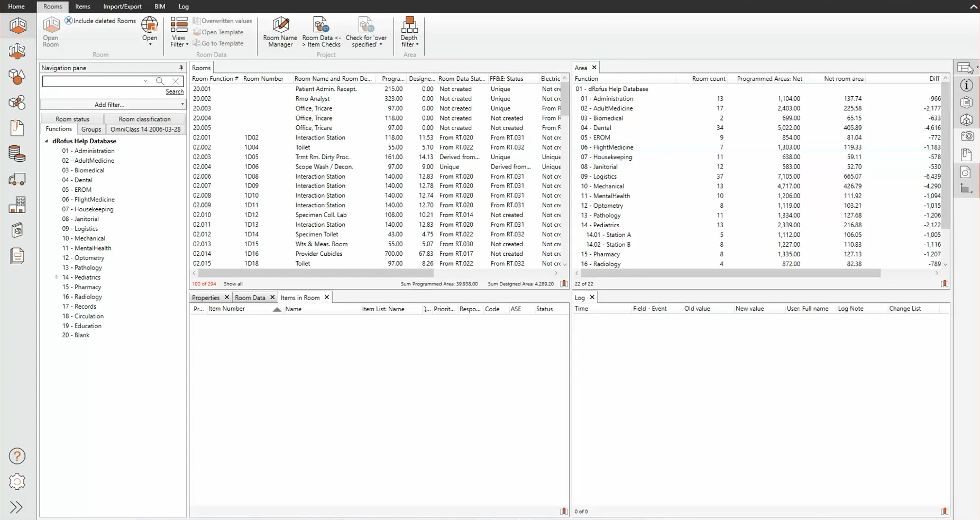This screenshot has width=980, height=520.
Task: Open the Add filter... dropdown
Action: coord(113,105)
